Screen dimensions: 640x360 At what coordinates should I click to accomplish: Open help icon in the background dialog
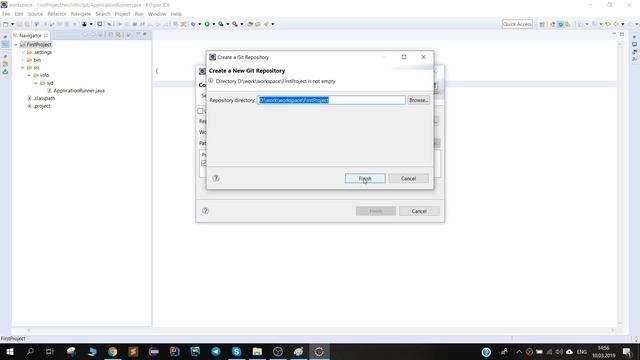pyautogui.click(x=205, y=211)
